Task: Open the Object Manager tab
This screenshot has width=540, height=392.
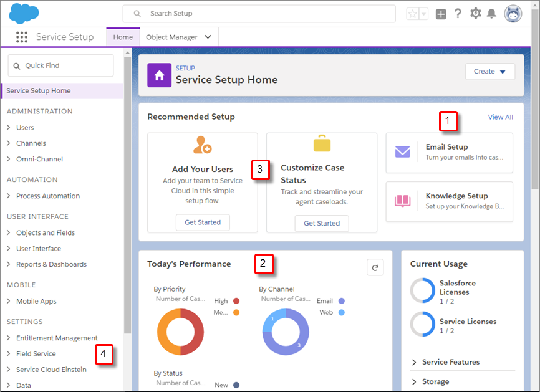Action: tap(171, 37)
